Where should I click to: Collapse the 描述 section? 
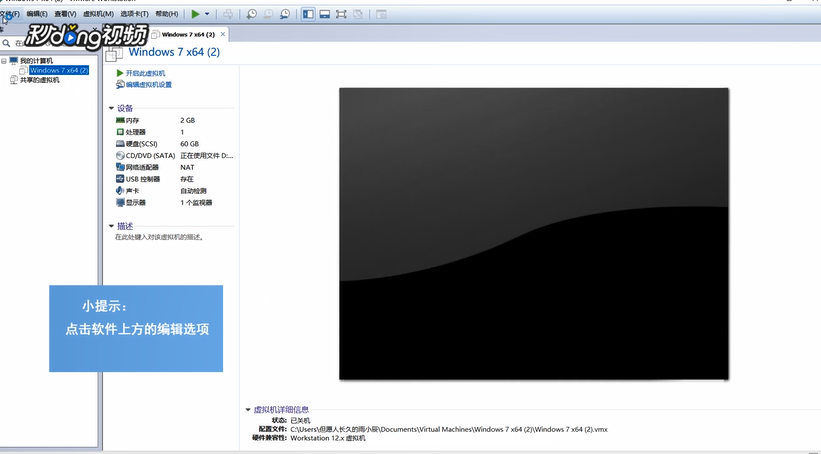[x=111, y=226]
